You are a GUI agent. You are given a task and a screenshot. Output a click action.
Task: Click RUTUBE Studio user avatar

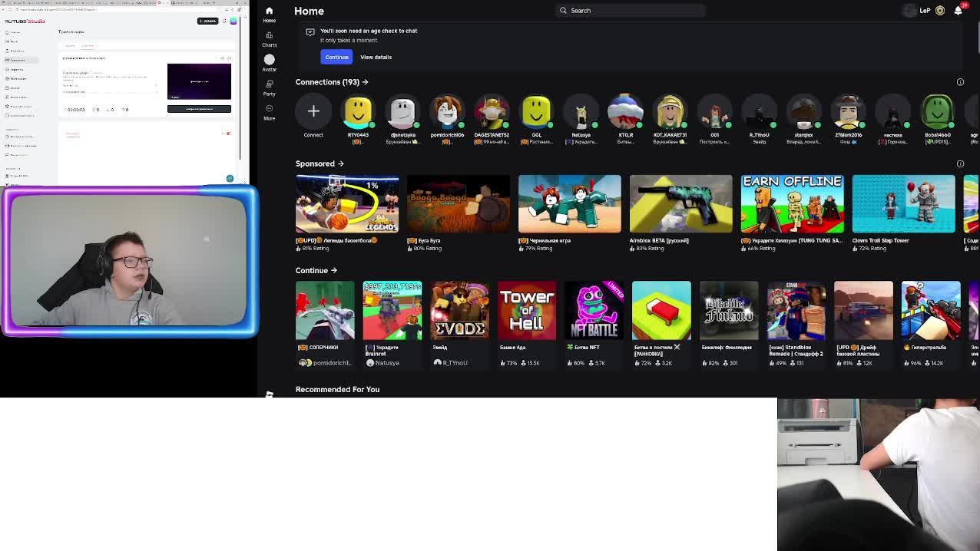click(x=233, y=21)
